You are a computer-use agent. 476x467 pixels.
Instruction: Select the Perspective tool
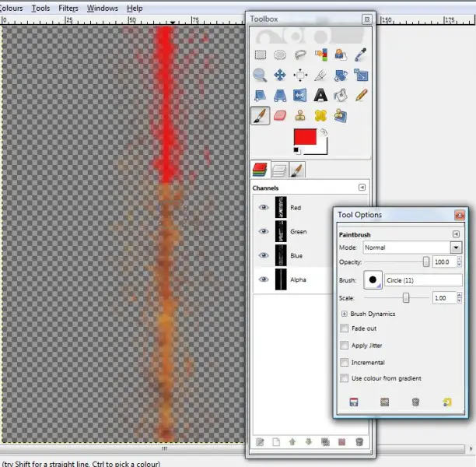pos(280,96)
